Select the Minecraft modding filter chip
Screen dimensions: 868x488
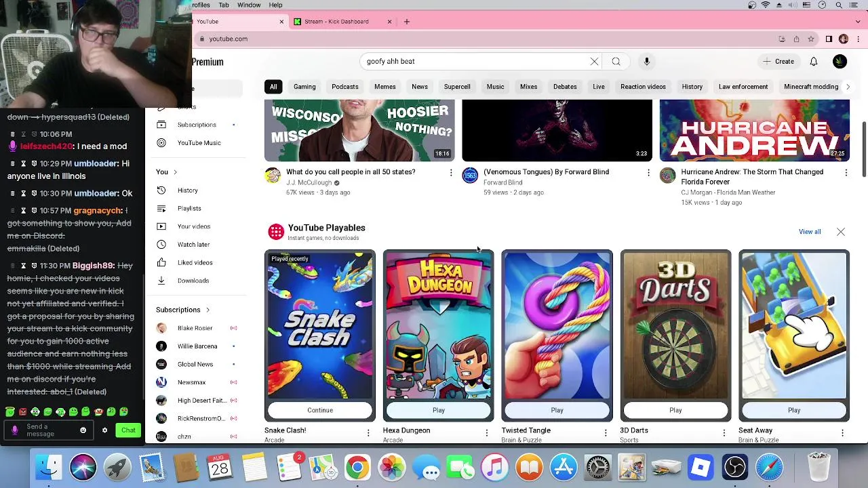click(x=811, y=87)
